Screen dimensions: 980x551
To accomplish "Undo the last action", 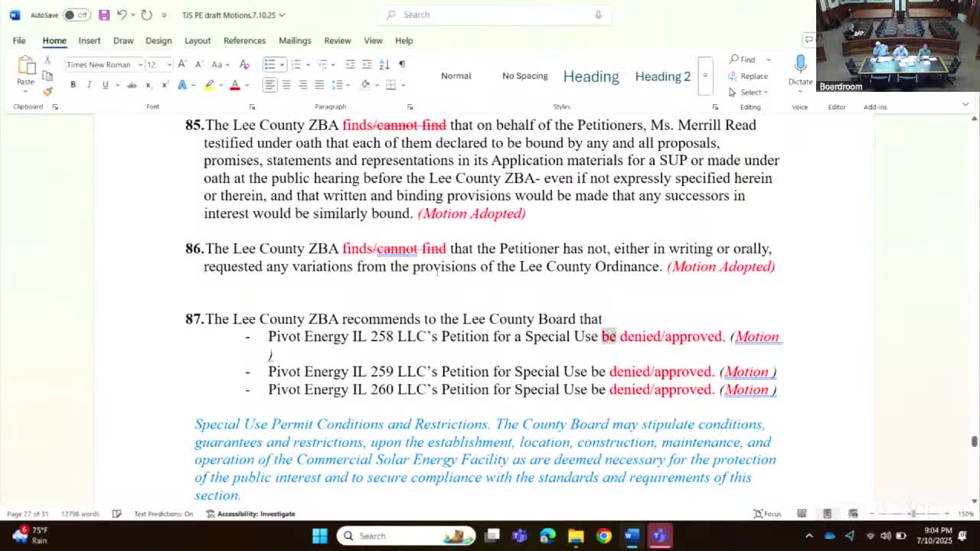I will (122, 15).
